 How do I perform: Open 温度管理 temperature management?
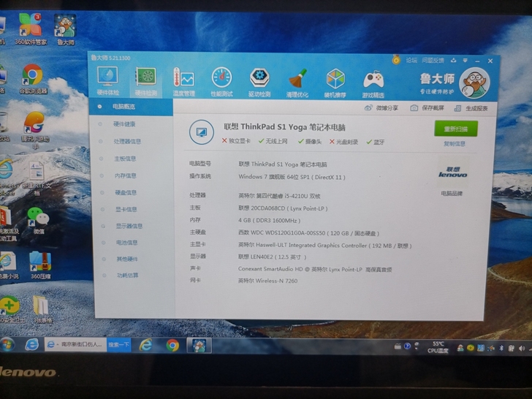click(183, 81)
